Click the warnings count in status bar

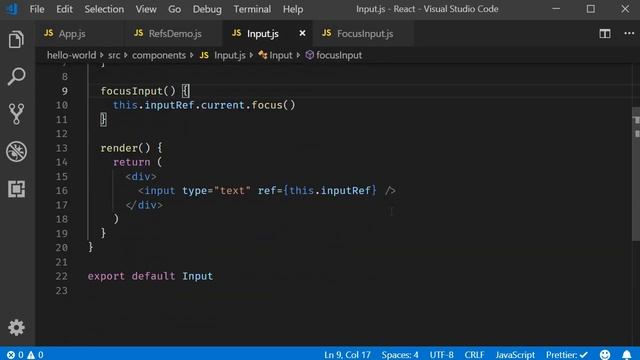pyautogui.click(x=35, y=355)
